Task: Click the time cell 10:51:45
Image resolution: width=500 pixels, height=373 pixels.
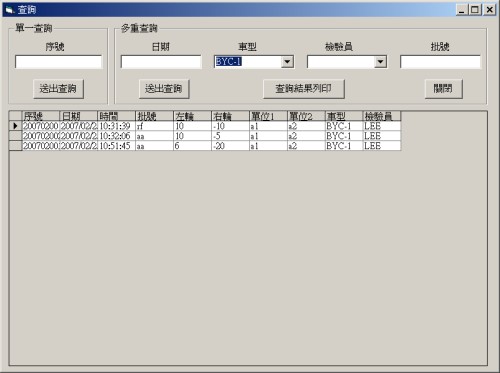Action: (116, 146)
